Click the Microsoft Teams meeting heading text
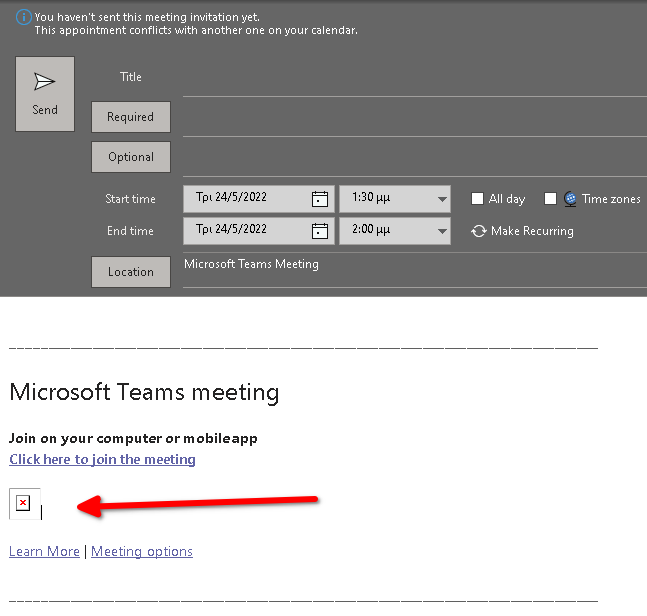Viewport: 647px width, 616px height. 144,392
